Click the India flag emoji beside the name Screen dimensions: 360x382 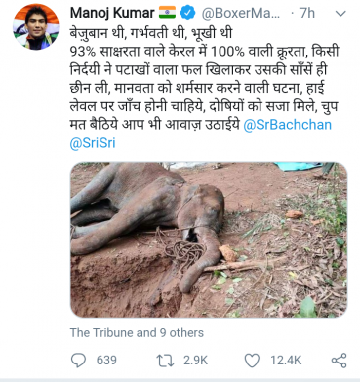[167, 13]
